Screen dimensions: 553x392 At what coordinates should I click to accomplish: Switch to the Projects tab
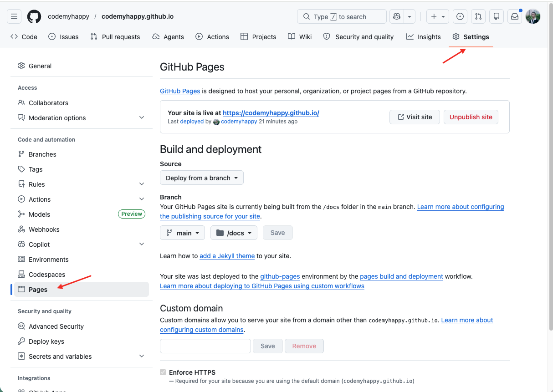point(258,37)
